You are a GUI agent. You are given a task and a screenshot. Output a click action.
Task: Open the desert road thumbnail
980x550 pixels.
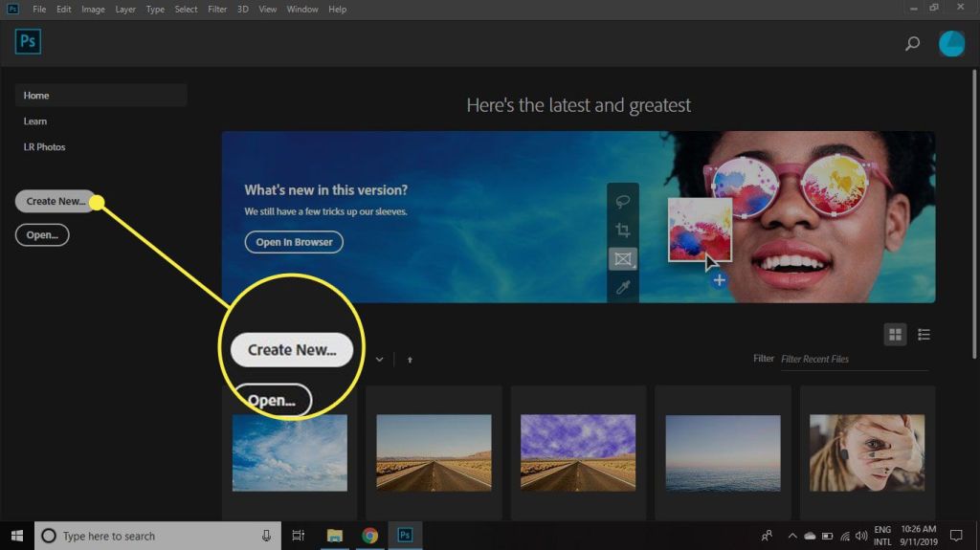pyautogui.click(x=434, y=451)
